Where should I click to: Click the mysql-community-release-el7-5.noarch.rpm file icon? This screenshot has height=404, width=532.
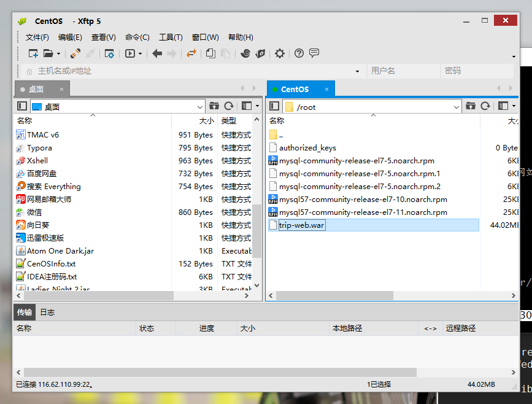point(273,160)
